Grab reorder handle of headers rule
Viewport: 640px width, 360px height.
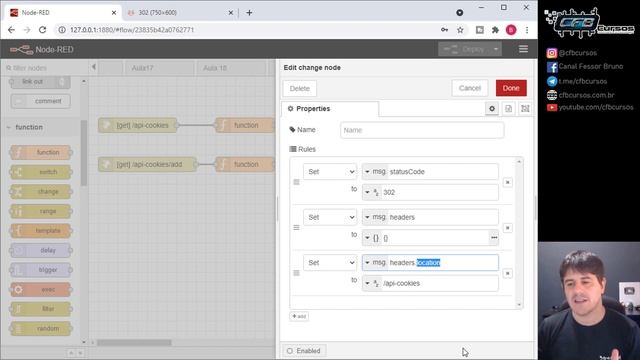point(296,228)
